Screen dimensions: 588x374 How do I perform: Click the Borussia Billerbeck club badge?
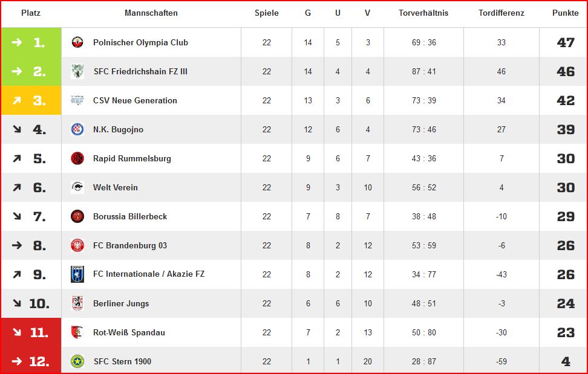77,216
